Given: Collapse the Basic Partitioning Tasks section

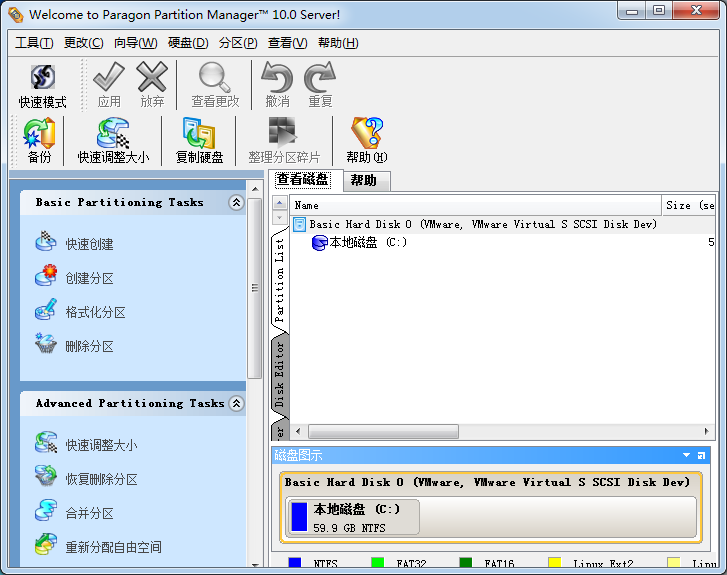Looking at the screenshot, I should pos(236,202).
